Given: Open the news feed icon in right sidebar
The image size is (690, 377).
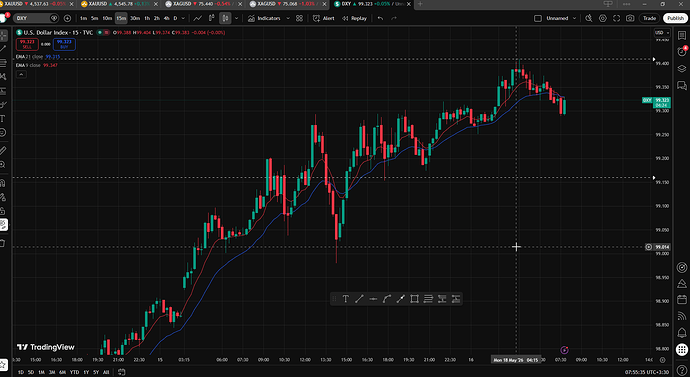Looking at the screenshot, I should point(682,316).
